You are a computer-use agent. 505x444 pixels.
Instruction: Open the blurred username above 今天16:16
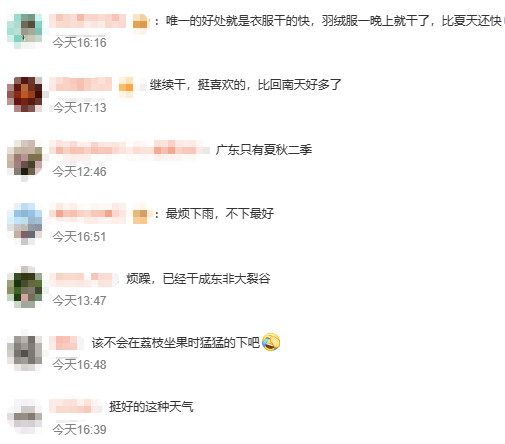87,21
